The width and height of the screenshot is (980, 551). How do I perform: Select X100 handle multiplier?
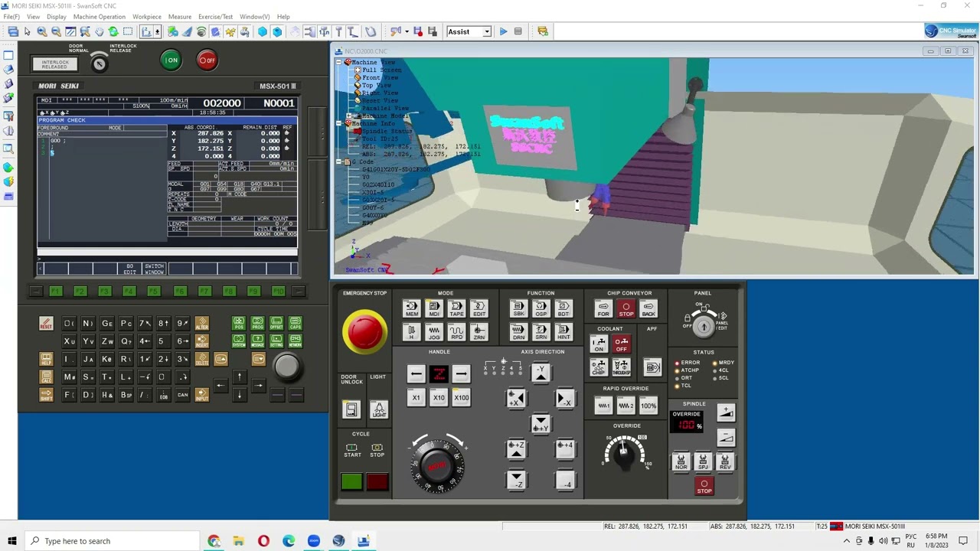pyautogui.click(x=461, y=398)
